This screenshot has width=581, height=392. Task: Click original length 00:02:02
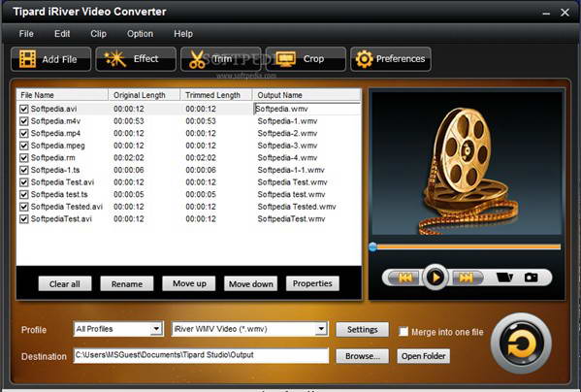(x=129, y=158)
